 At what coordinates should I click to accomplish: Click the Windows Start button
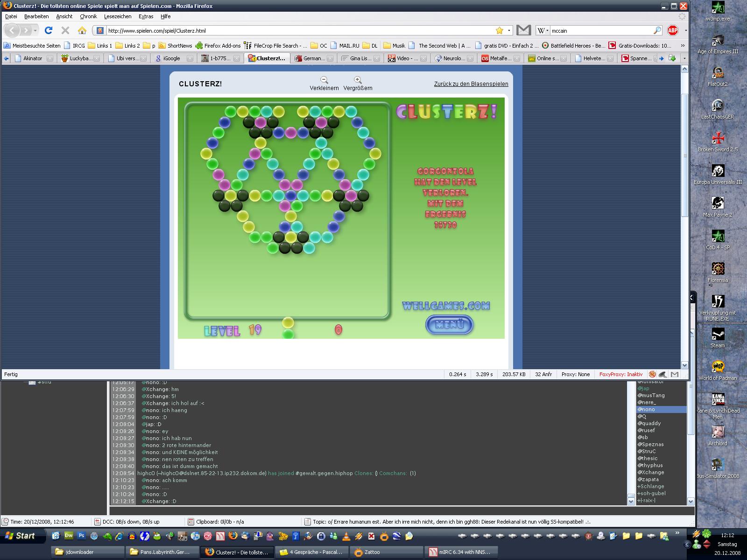(20, 536)
